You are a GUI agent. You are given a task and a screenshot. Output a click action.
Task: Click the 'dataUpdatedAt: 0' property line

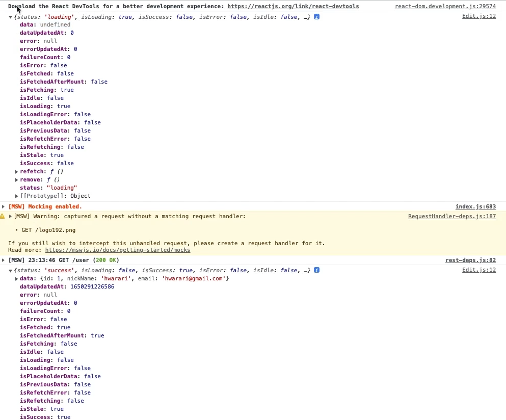[x=46, y=33]
